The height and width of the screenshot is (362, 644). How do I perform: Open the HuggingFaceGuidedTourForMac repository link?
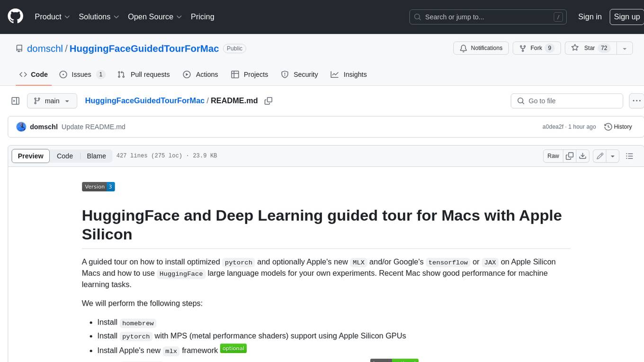[144, 48]
